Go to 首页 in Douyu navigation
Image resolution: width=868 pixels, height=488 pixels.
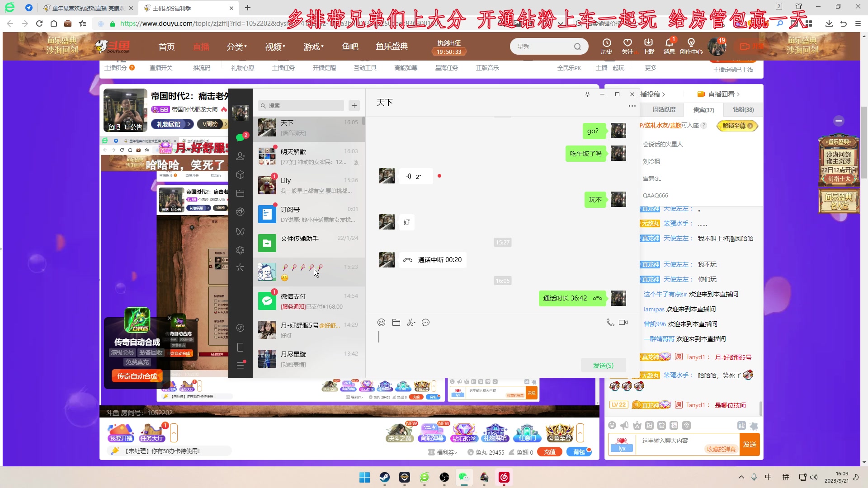point(166,47)
